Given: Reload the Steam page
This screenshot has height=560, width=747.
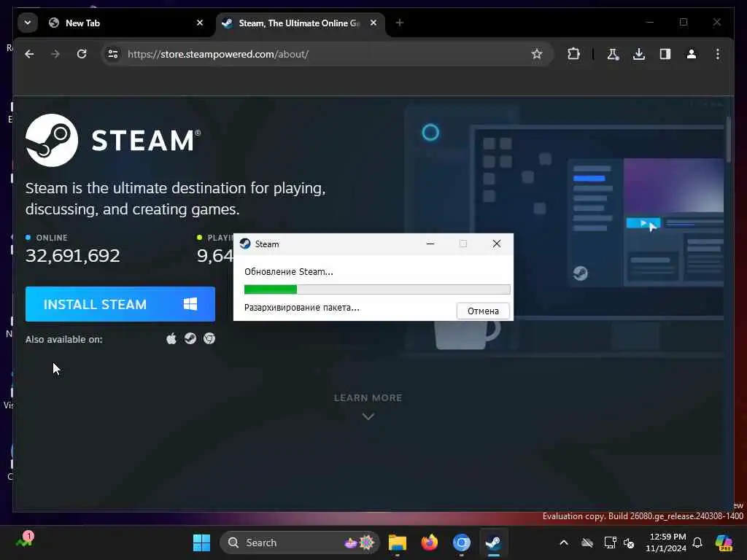Looking at the screenshot, I should coord(82,54).
